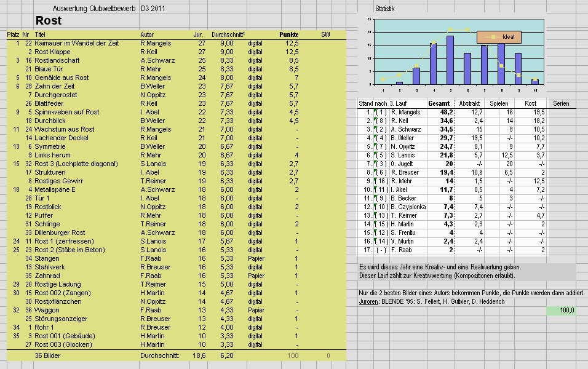Select the 'Nur die 2 besten Bilder' note
This screenshot has height=369, width=588.
[471, 293]
